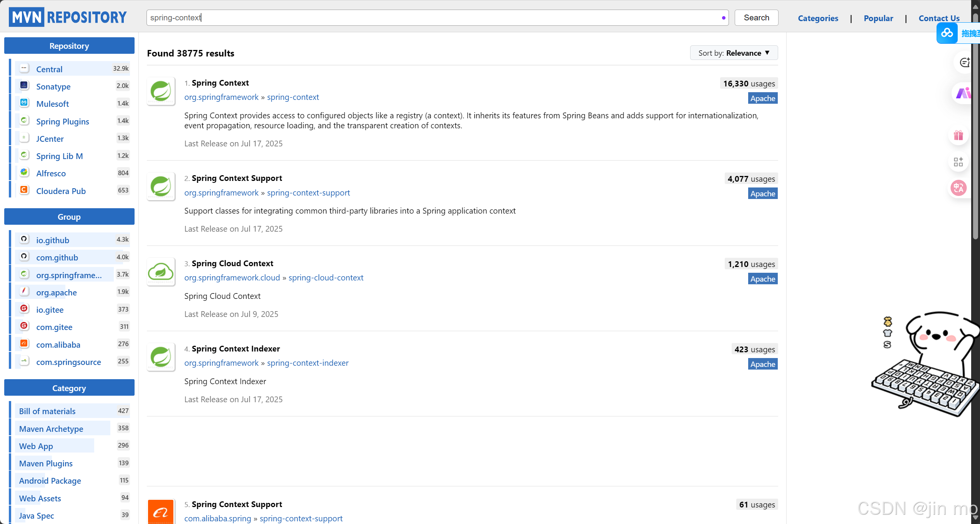Click the apps grid sidebar icon
This screenshot has height=524, width=980.
(x=958, y=161)
